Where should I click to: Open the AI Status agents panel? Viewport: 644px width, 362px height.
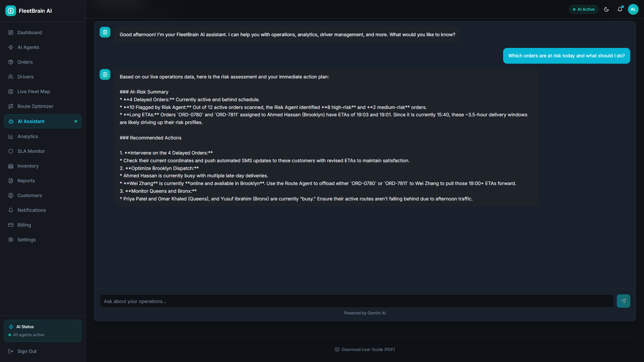click(x=43, y=331)
